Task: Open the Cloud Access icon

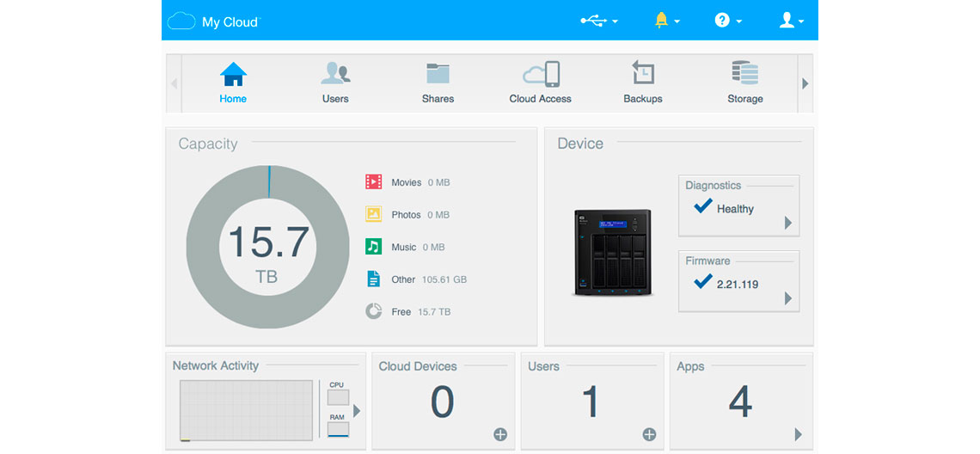Action: click(x=542, y=74)
